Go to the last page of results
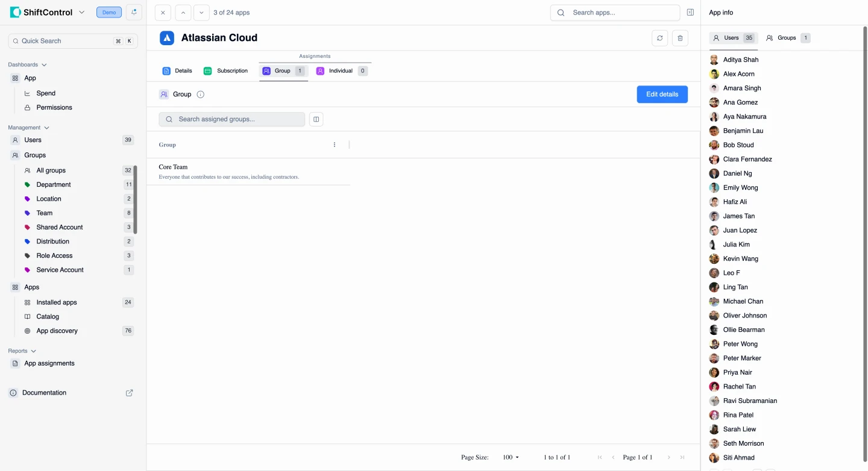The height and width of the screenshot is (471, 868). pyautogui.click(x=682, y=457)
